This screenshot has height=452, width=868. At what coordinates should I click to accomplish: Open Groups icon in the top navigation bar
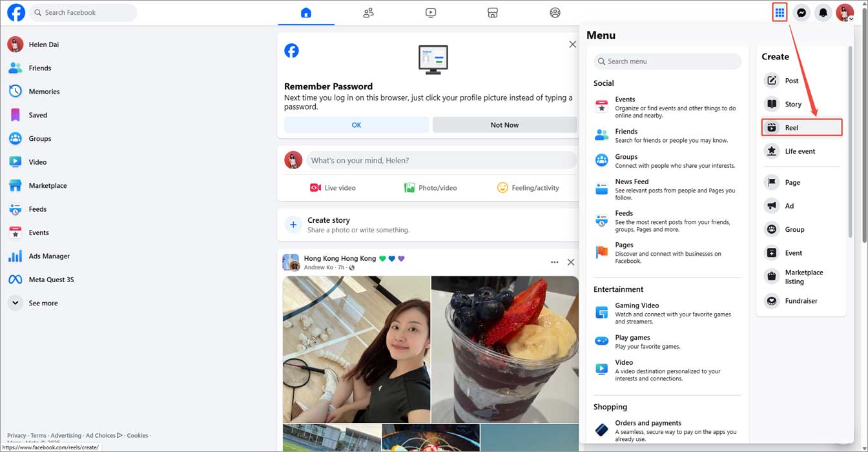tap(555, 12)
